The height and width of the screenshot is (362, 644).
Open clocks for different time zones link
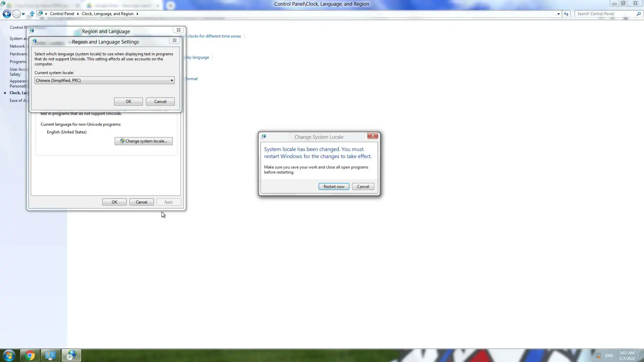tap(214, 36)
